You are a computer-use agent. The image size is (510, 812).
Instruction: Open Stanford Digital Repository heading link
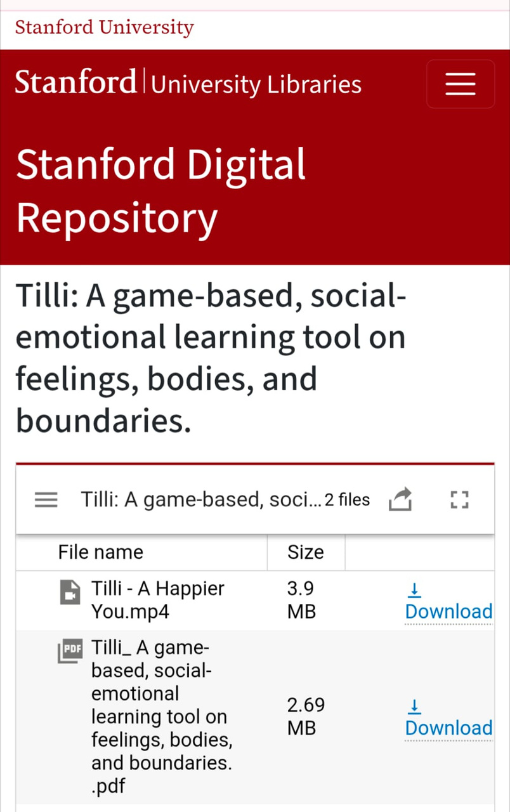pyautogui.click(x=160, y=191)
